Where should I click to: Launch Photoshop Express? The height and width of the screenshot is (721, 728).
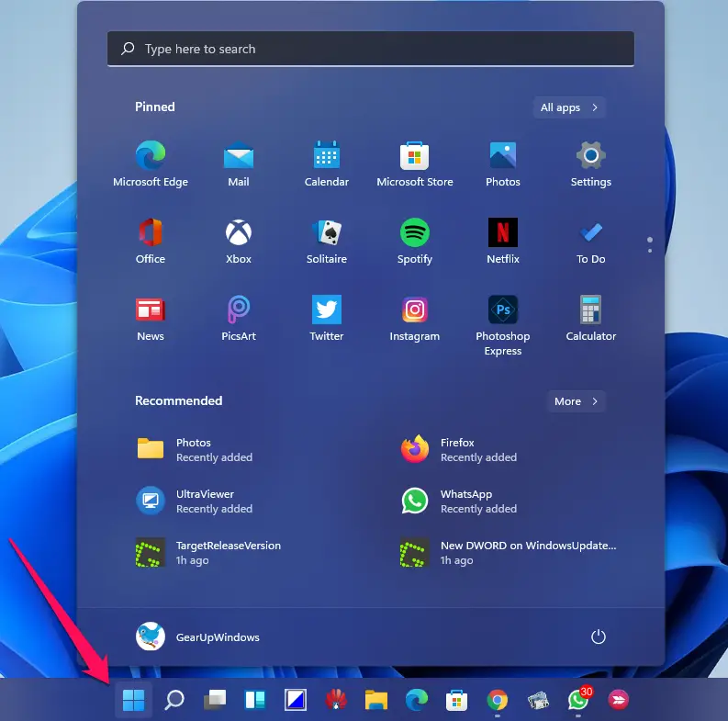503,325
